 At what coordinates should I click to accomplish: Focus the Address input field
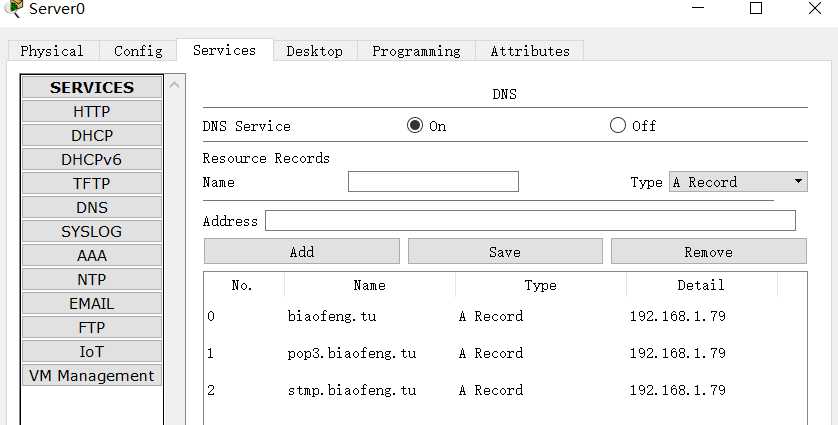[x=530, y=221]
